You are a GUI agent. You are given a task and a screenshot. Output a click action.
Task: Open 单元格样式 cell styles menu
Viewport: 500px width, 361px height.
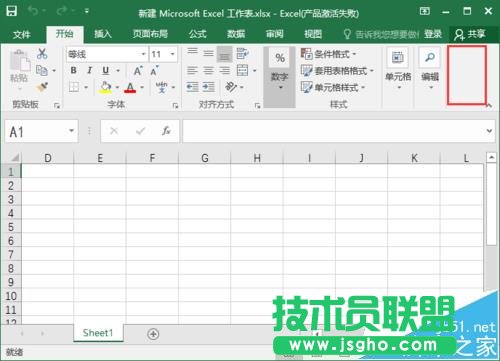333,87
